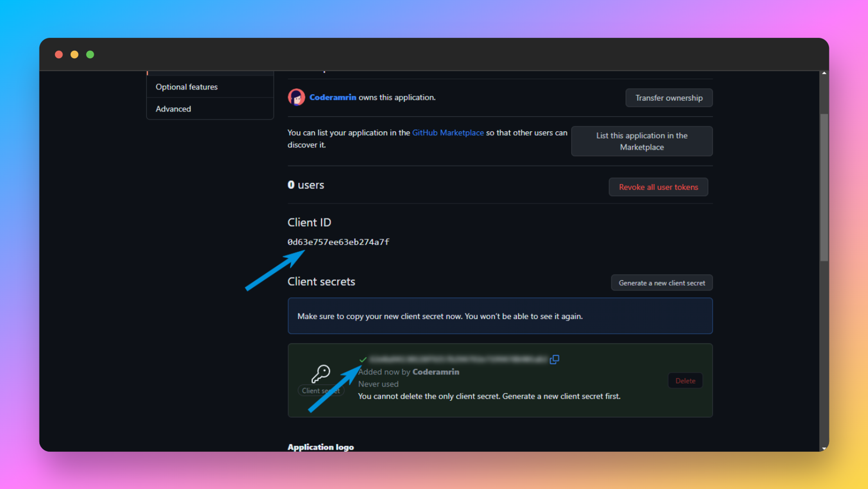Click Revoke all user tokens button

pos(658,187)
